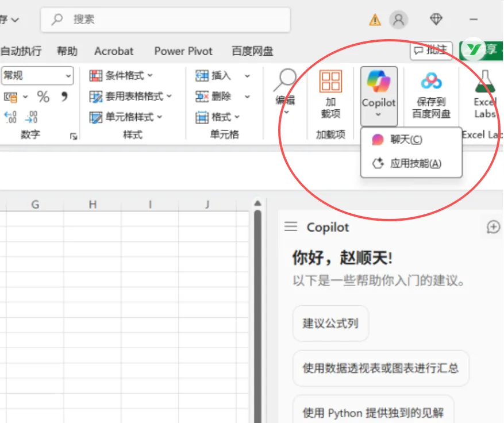The image size is (504, 423).
Task: Expand the 删除 dropdown arrow
Action: (247, 97)
